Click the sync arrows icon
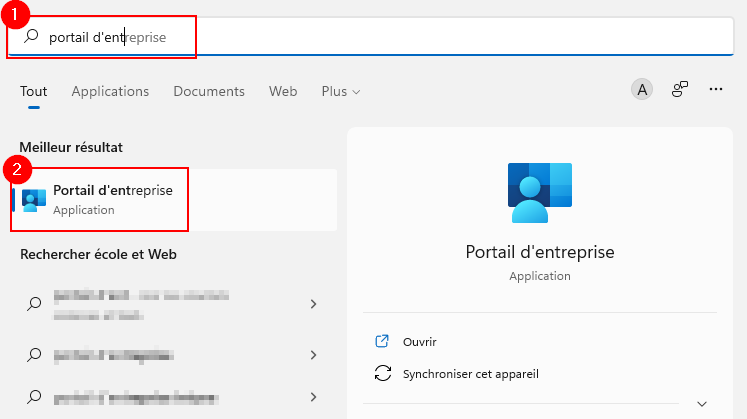This screenshot has width=747, height=419. 383,373
